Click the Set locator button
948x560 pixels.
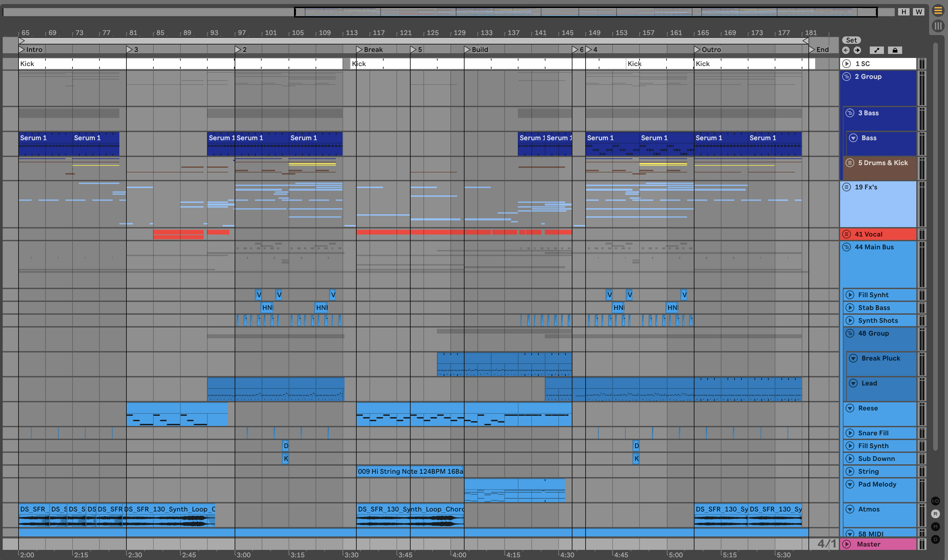click(851, 40)
